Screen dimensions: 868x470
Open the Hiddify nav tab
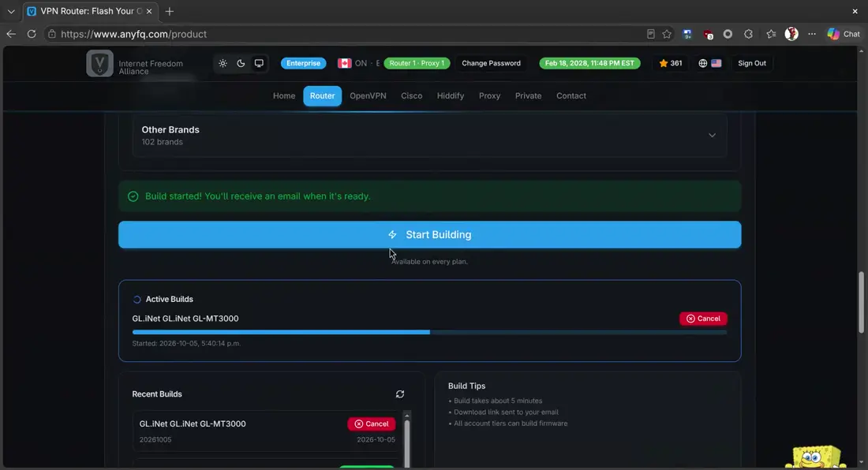[x=450, y=95]
